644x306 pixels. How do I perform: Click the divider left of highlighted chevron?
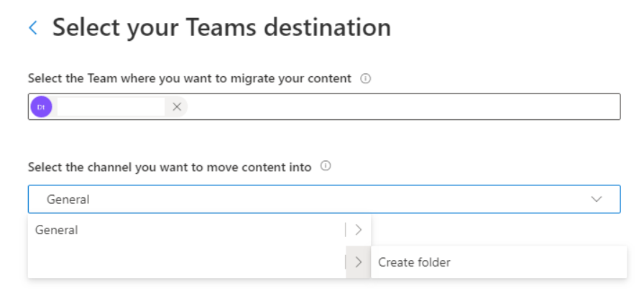click(x=346, y=262)
